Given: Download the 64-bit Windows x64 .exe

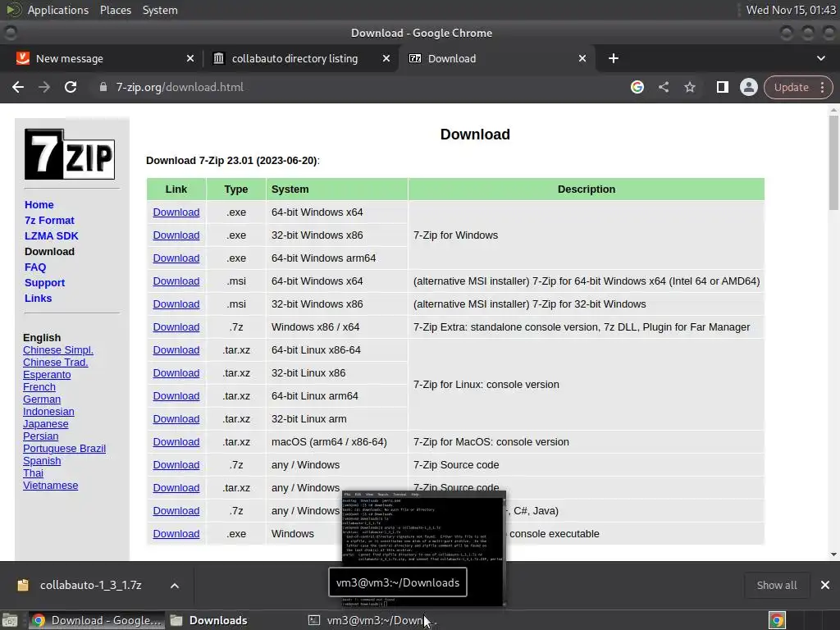Looking at the screenshot, I should click(x=176, y=212).
